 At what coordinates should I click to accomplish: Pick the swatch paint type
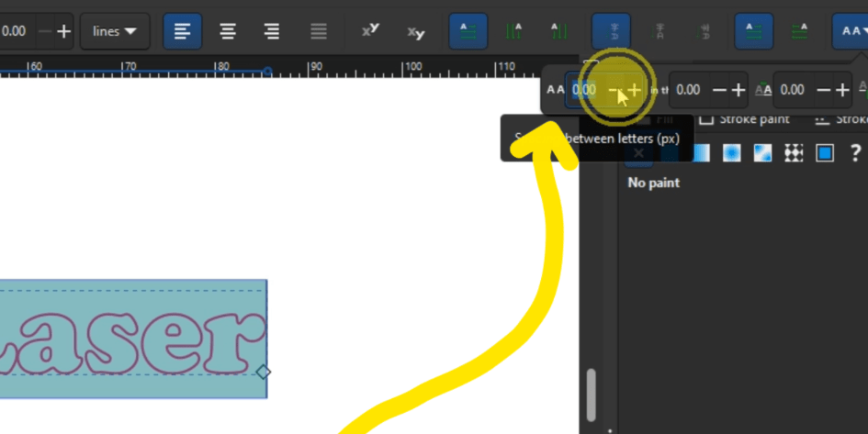(825, 152)
